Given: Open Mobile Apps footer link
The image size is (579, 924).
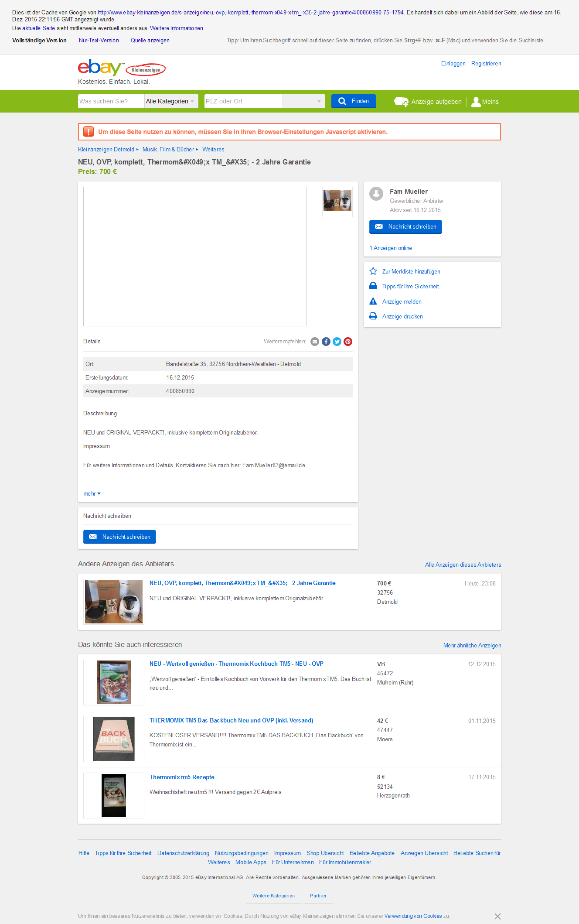Looking at the screenshot, I should pos(251,862).
